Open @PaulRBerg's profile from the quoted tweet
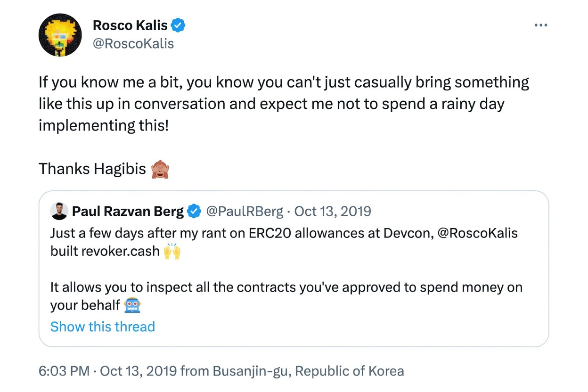 click(245, 211)
